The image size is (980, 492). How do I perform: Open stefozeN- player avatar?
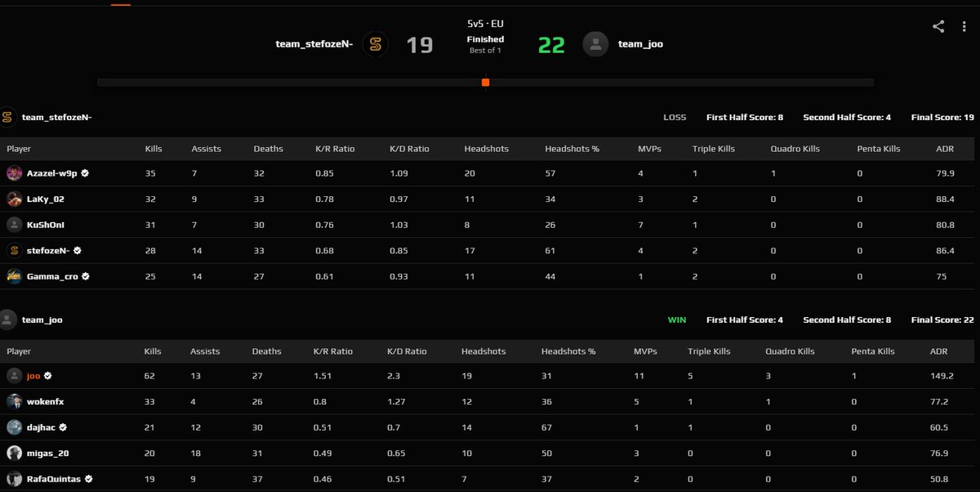coord(14,251)
